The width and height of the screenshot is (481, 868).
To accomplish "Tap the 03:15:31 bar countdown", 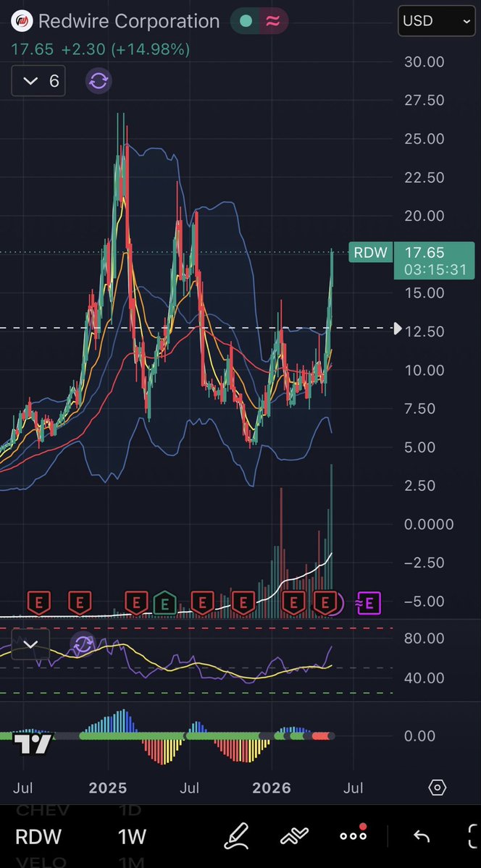I will pos(435,271).
